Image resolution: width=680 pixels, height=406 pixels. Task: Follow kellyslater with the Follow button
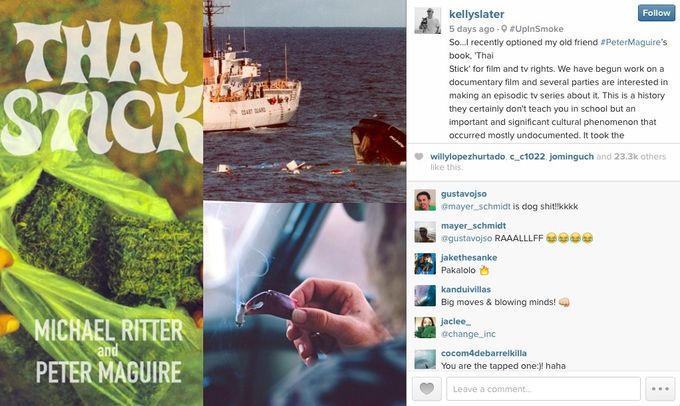(656, 13)
